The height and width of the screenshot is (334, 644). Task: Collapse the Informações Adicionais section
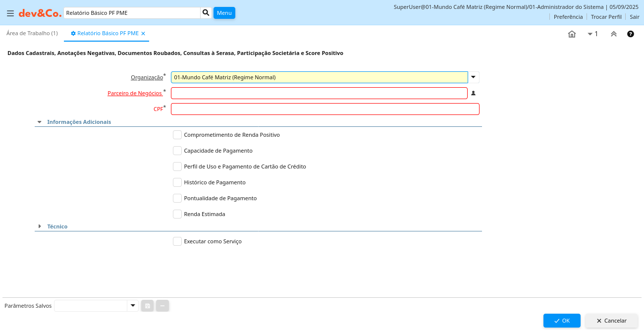coord(39,122)
